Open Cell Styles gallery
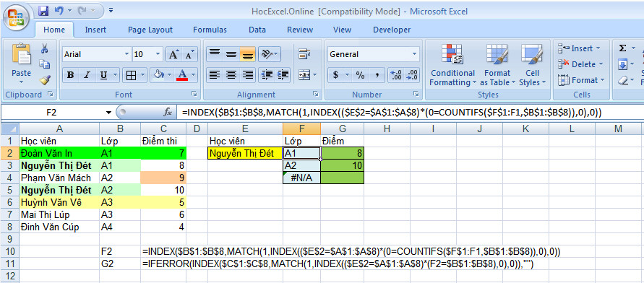Screen dimensions: 644x283 532,65
